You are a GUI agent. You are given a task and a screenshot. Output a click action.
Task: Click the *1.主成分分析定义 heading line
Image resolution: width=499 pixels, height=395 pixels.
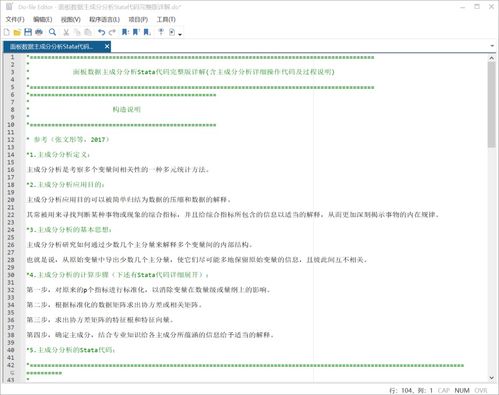(x=58, y=155)
